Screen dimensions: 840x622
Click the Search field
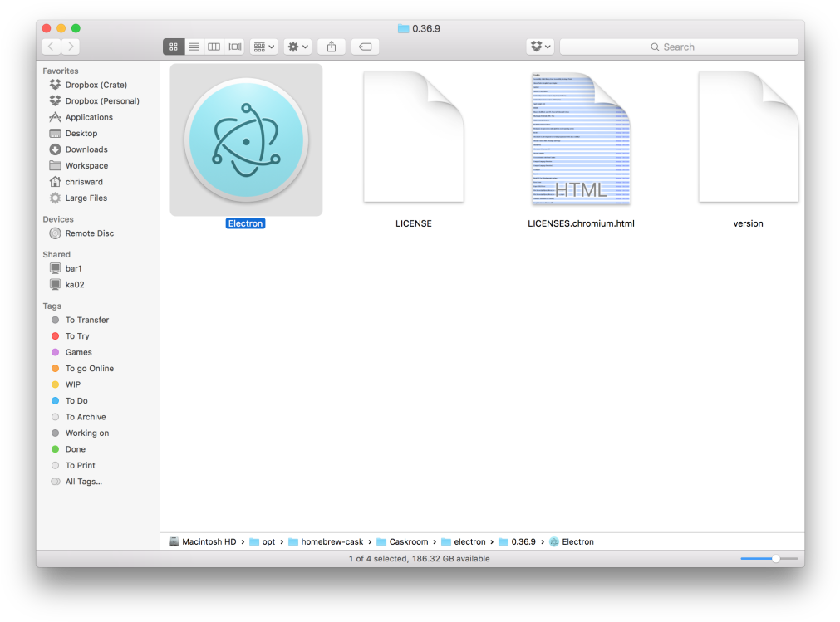pos(679,47)
